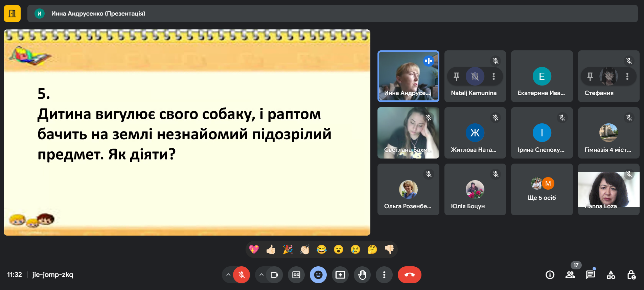This screenshot has height=290, width=644.
Task: Open the chat panel
Action: tap(590, 275)
